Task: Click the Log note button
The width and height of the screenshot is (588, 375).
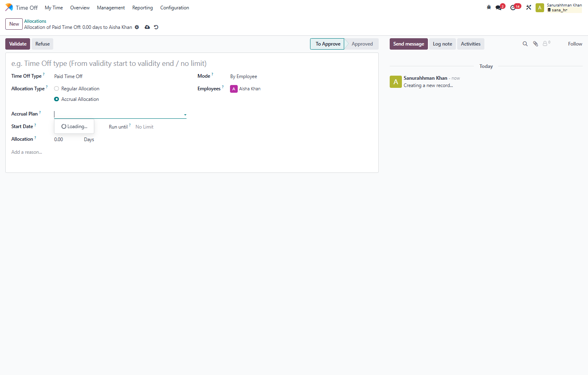Action: (443, 44)
